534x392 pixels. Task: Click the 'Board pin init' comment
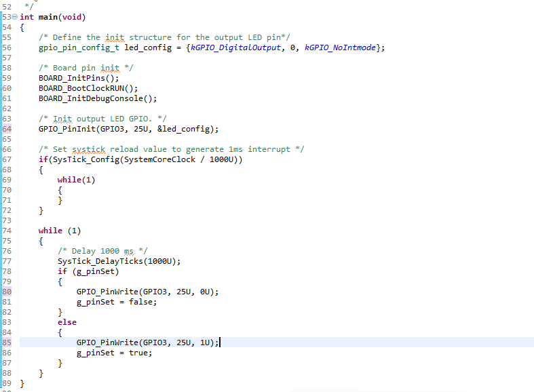tap(85, 68)
